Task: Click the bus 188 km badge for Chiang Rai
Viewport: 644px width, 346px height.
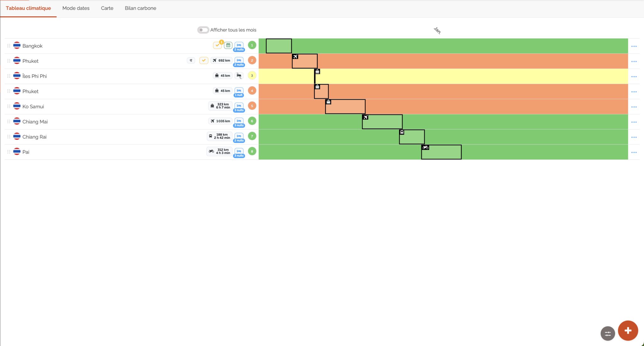Action: click(x=219, y=136)
